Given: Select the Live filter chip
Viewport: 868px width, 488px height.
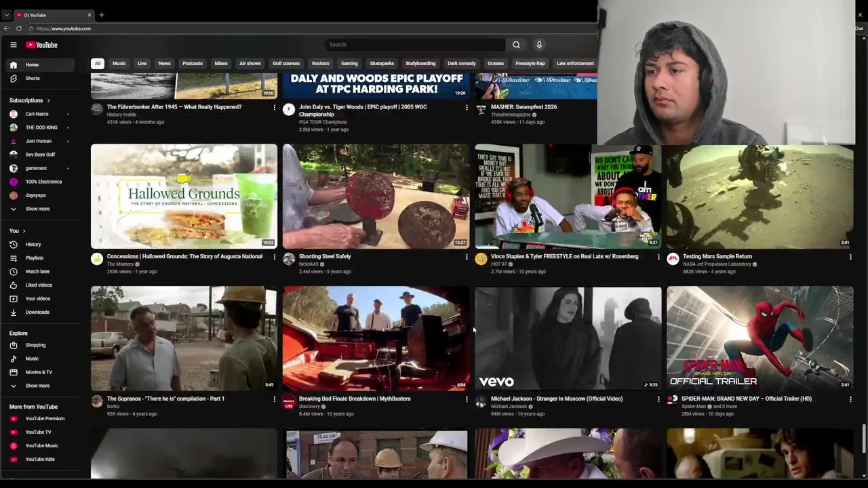Looking at the screenshot, I should (x=142, y=64).
